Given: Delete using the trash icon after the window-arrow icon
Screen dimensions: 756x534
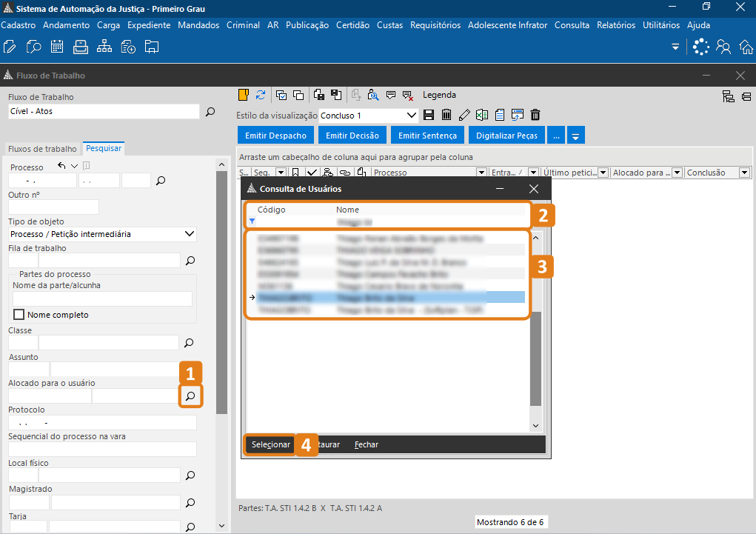Looking at the screenshot, I should [x=535, y=115].
